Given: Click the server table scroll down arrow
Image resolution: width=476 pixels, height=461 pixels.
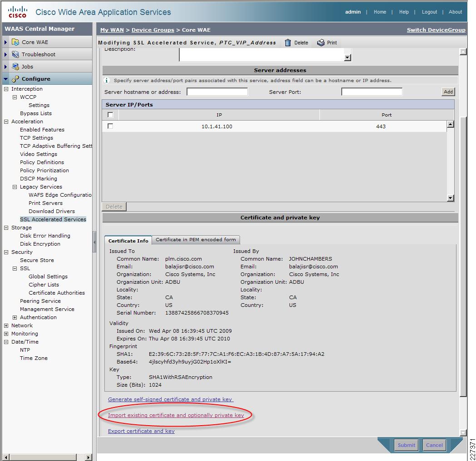Looking at the screenshot, I should pos(451,198).
